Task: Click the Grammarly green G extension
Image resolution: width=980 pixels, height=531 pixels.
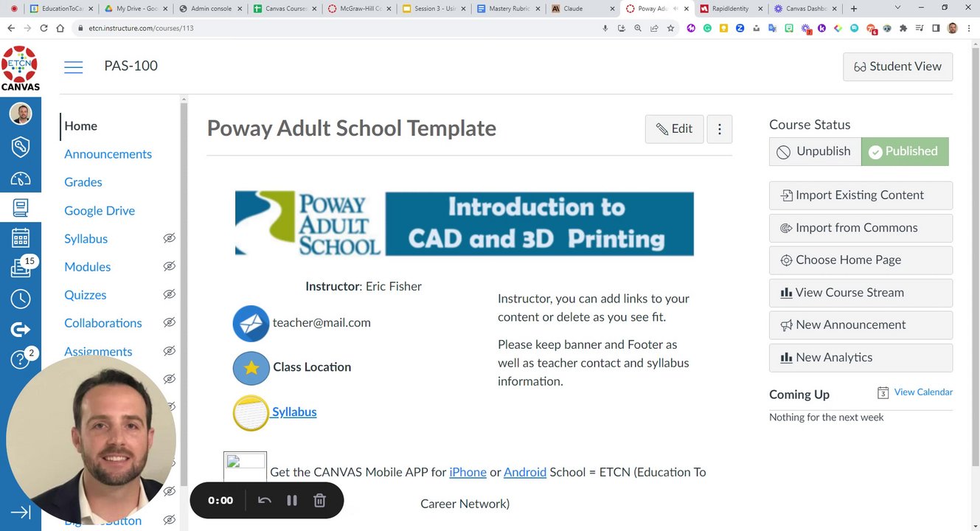Action: (x=707, y=28)
